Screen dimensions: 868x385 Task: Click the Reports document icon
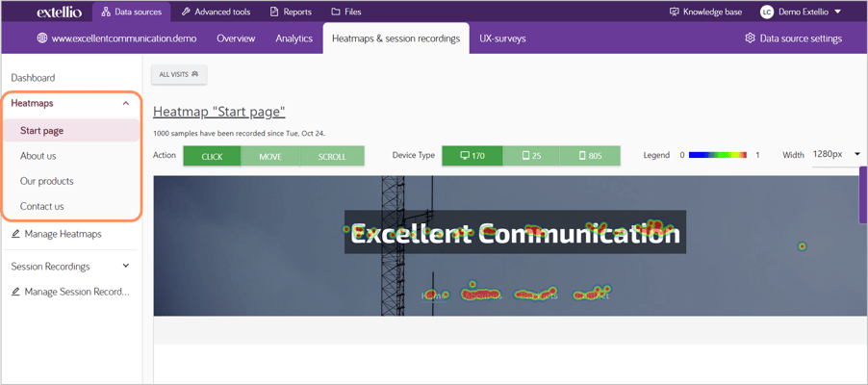tap(274, 12)
